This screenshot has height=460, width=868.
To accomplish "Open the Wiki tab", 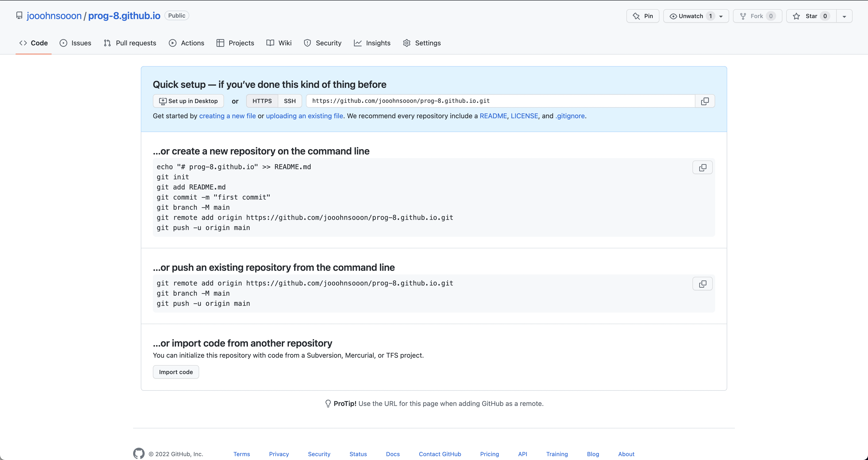I will [279, 43].
